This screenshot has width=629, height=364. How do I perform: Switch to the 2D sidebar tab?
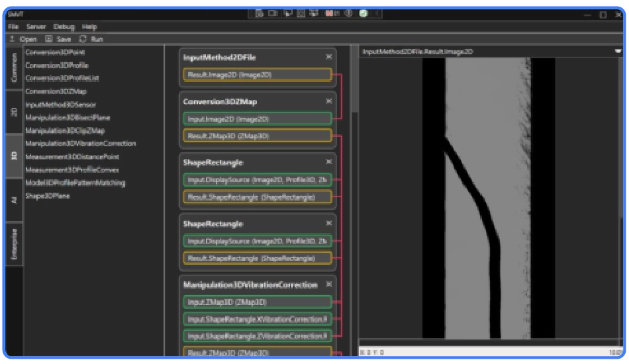click(14, 112)
